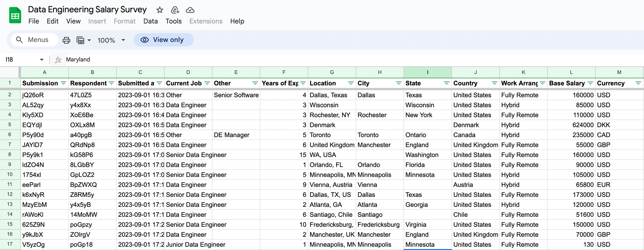Open the Currency column filter icon
Screen dimensions: 644x250
[638, 83]
